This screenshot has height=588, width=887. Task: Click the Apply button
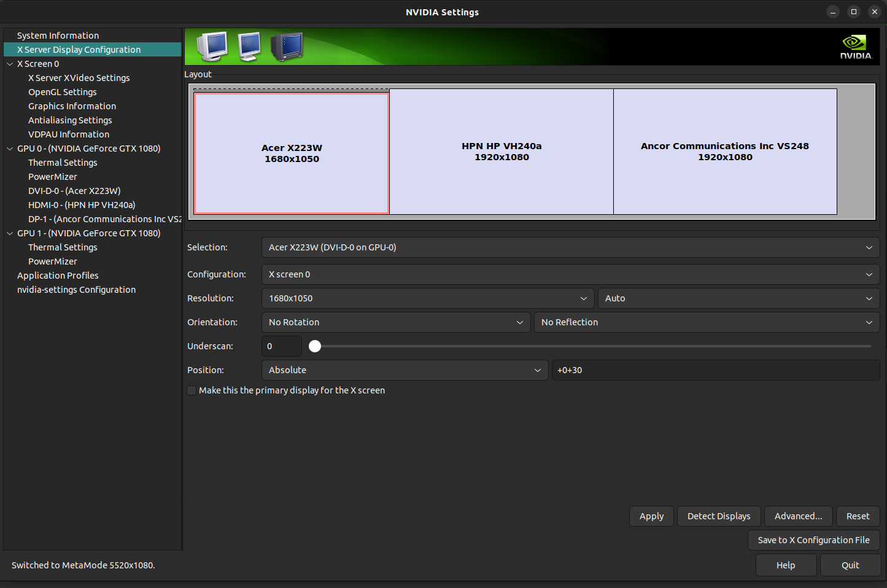tap(651, 516)
